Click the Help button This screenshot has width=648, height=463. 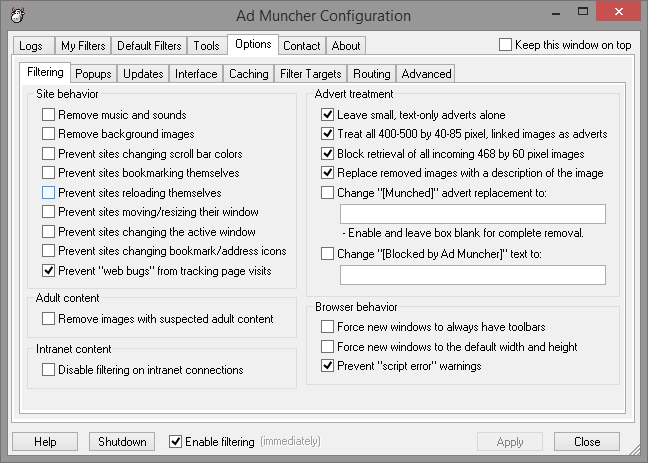[45, 442]
